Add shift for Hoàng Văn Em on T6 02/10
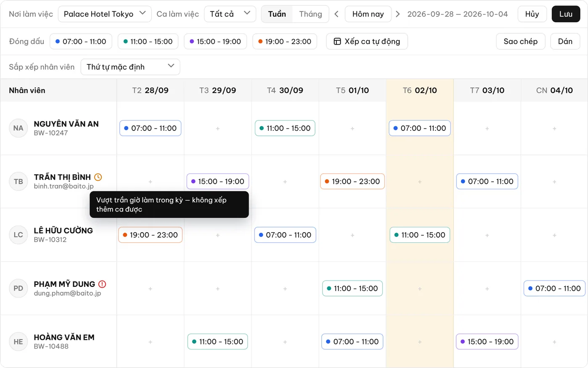 420,342
